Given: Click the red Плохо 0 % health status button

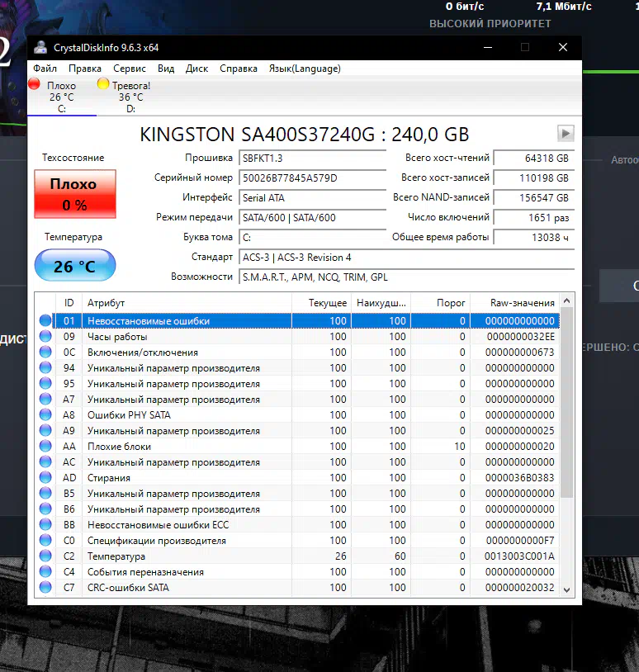Looking at the screenshot, I should pos(75,194).
